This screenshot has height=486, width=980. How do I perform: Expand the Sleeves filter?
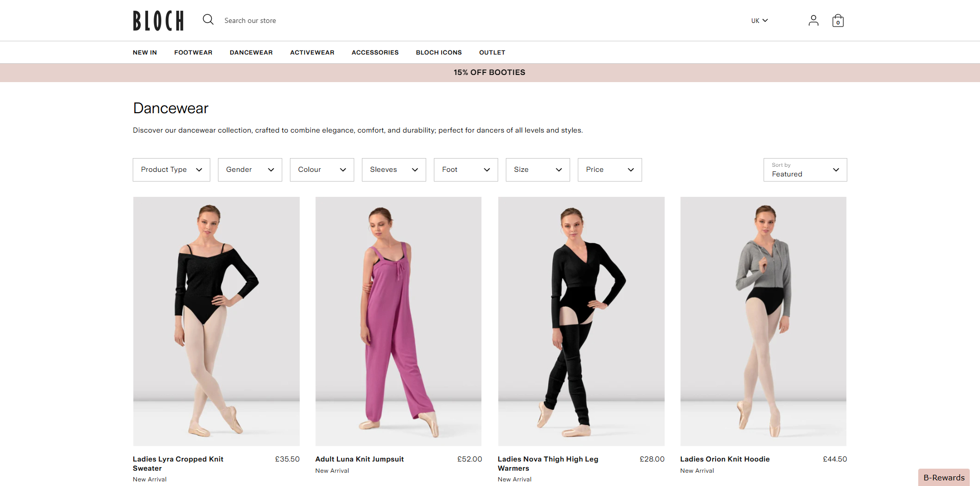point(394,169)
